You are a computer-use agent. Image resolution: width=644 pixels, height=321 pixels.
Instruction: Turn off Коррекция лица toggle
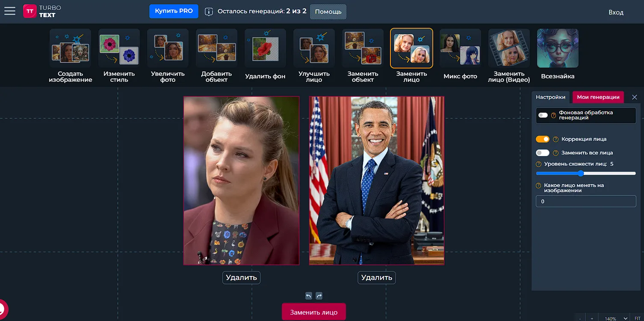pos(543,139)
